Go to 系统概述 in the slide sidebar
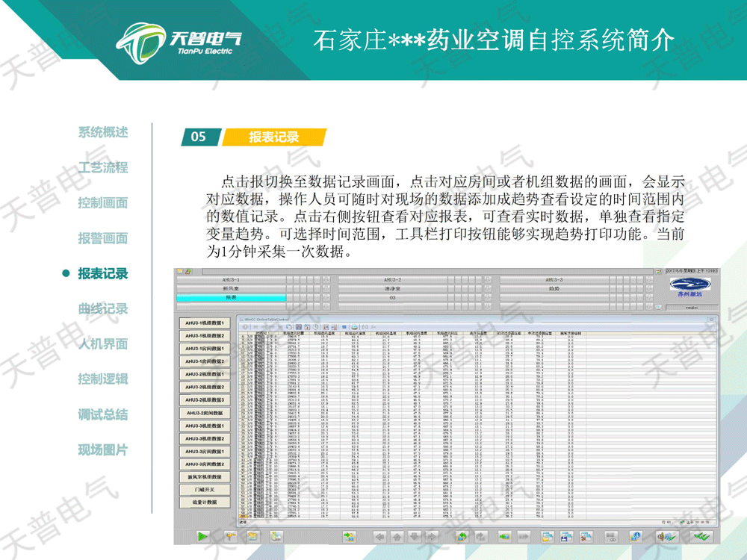 (x=103, y=132)
